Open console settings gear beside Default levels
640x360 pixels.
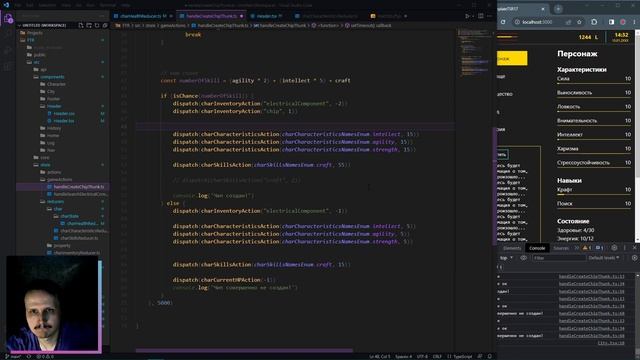(634, 258)
